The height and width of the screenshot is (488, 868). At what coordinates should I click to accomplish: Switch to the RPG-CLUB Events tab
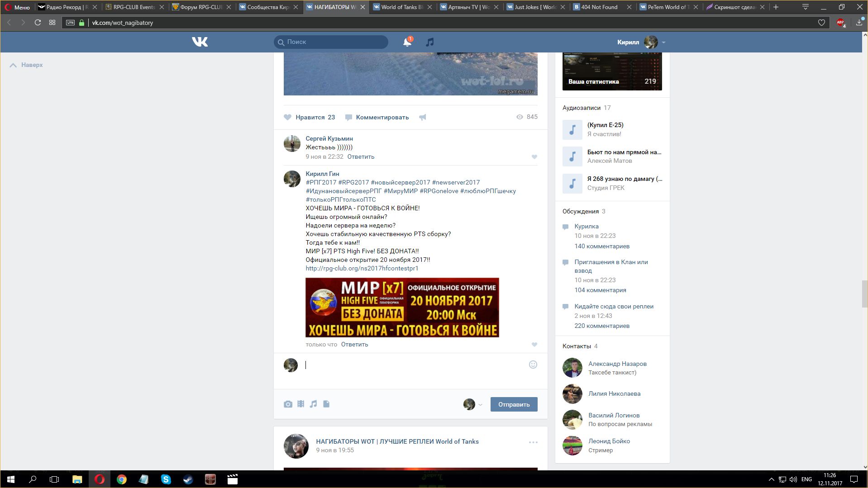click(x=134, y=7)
